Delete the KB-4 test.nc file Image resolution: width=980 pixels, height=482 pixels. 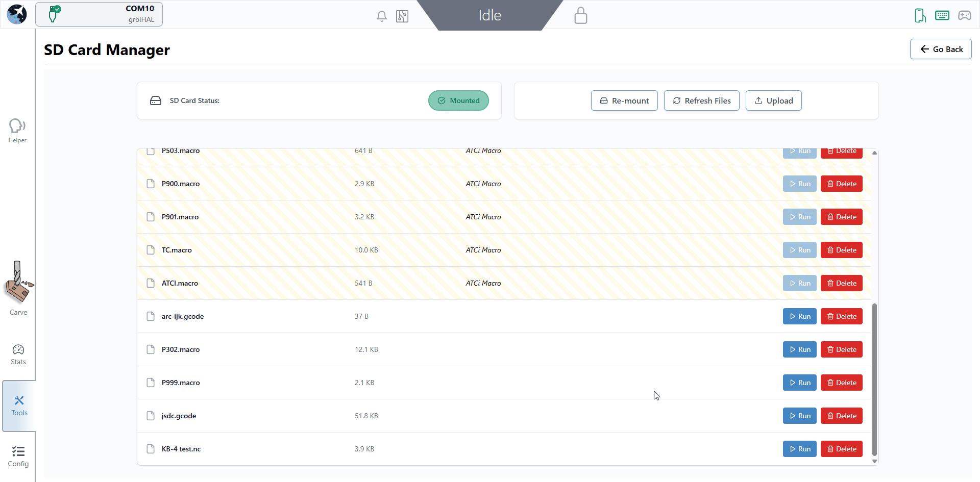point(841,449)
